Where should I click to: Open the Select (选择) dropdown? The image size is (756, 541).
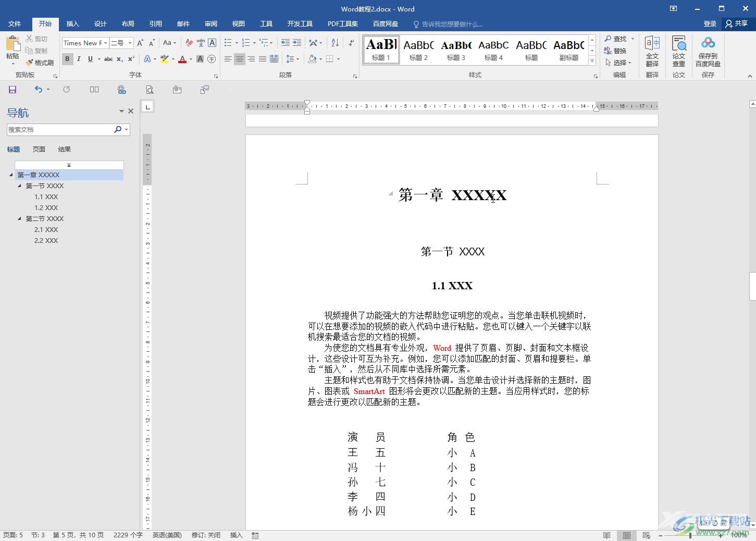click(618, 63)
